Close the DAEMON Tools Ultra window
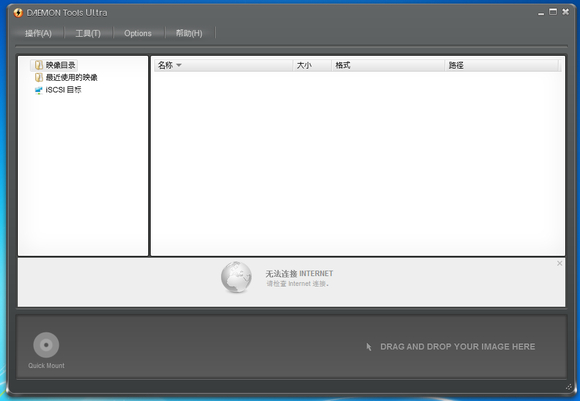 (x=566, y=12)
